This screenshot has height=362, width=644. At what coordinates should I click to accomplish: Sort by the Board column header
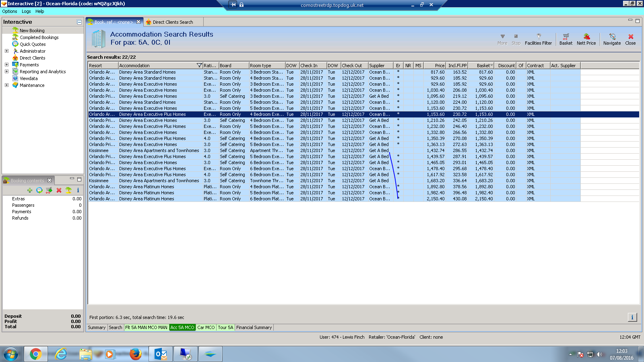(x=234, y=66)
